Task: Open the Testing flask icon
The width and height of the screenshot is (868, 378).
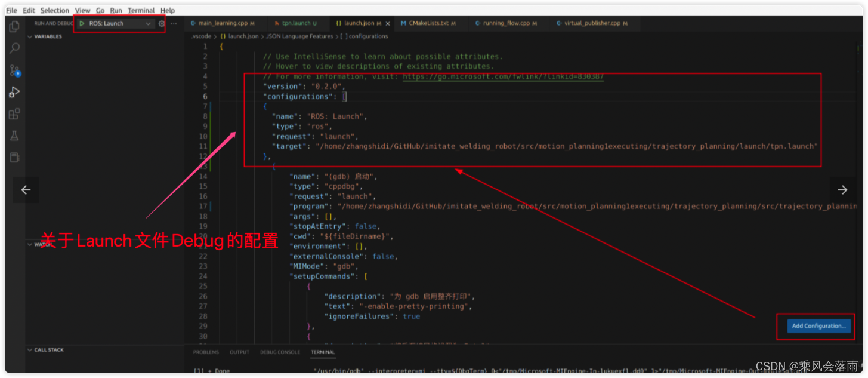Action: (14, 135)
